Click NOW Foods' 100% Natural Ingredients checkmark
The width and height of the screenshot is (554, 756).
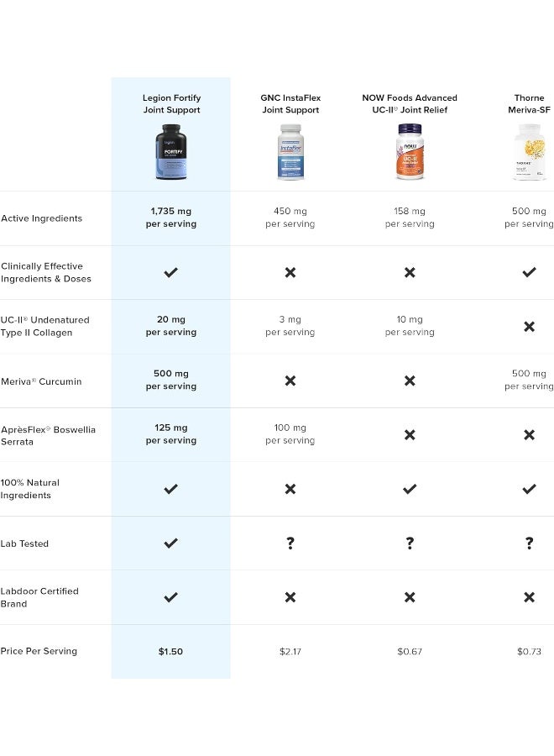point(410,489)
